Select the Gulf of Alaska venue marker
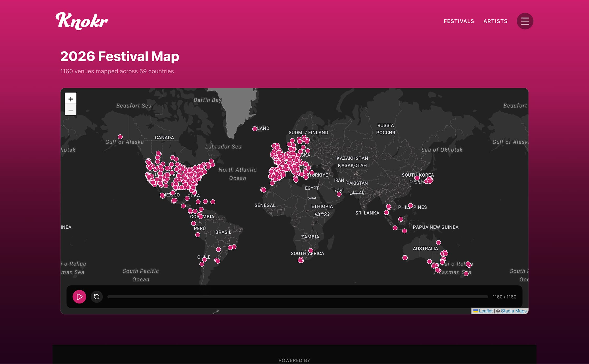Viewport: 589px width, 364px height. pyautogui.click(x=120, y=137)
